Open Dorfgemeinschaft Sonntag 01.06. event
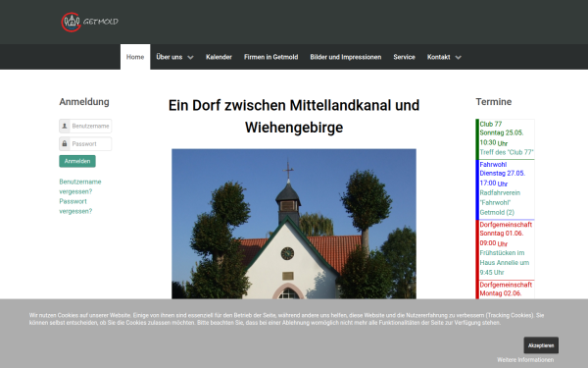The width and height of the screenshot is (588, 368). 506,234
